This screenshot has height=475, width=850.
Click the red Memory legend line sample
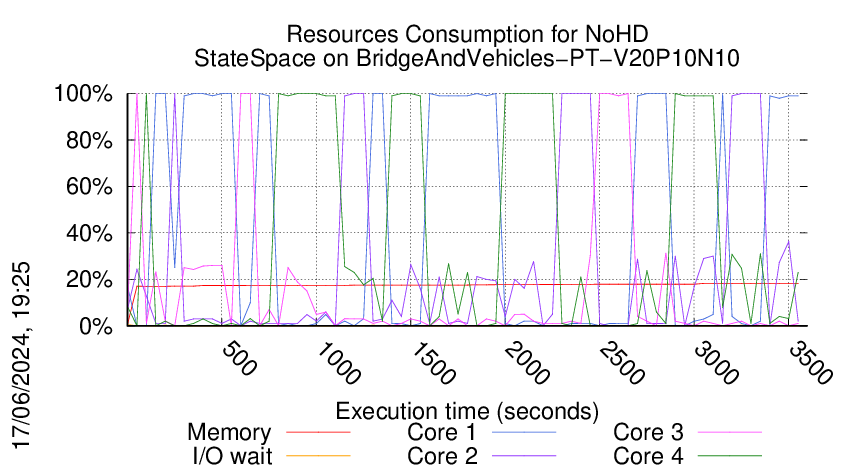318,432
